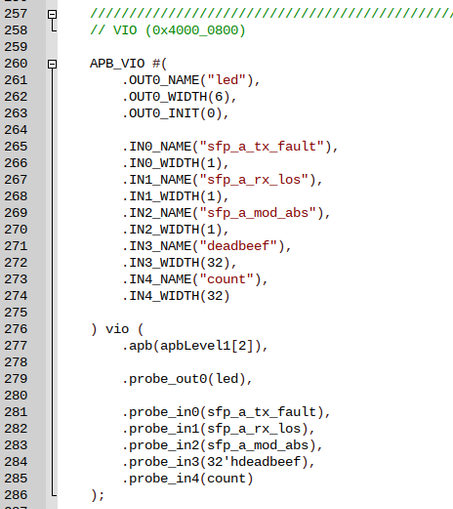Click line number 257 in the gutter
This screenshot has height=509, width=453.
(16, 14)
